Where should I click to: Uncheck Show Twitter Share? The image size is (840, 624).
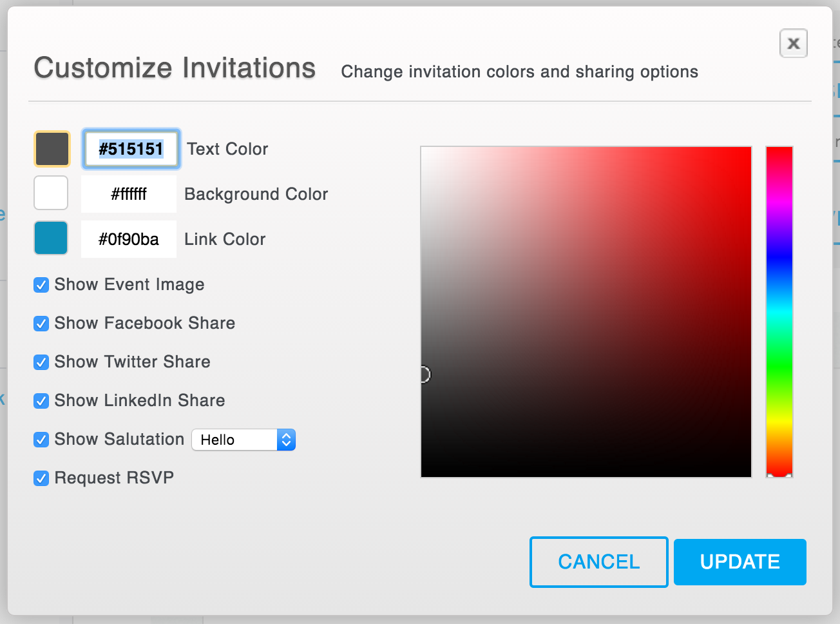pos(41,362)
